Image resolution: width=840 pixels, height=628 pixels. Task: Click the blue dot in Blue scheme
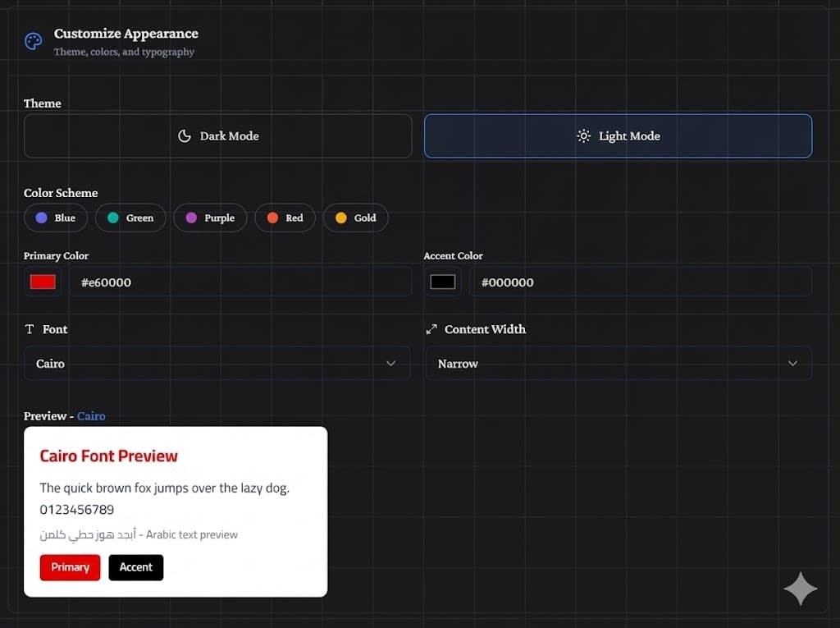[41, 218]
